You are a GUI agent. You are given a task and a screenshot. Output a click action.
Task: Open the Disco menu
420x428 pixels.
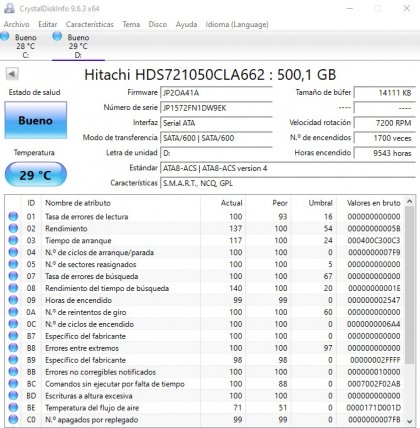click(x=158, y=24)
